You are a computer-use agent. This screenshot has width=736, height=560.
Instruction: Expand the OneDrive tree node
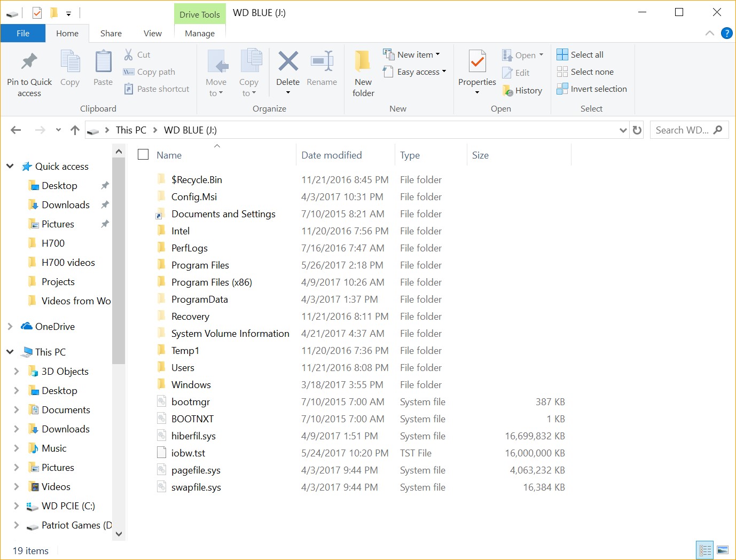(x=10, y=327)
